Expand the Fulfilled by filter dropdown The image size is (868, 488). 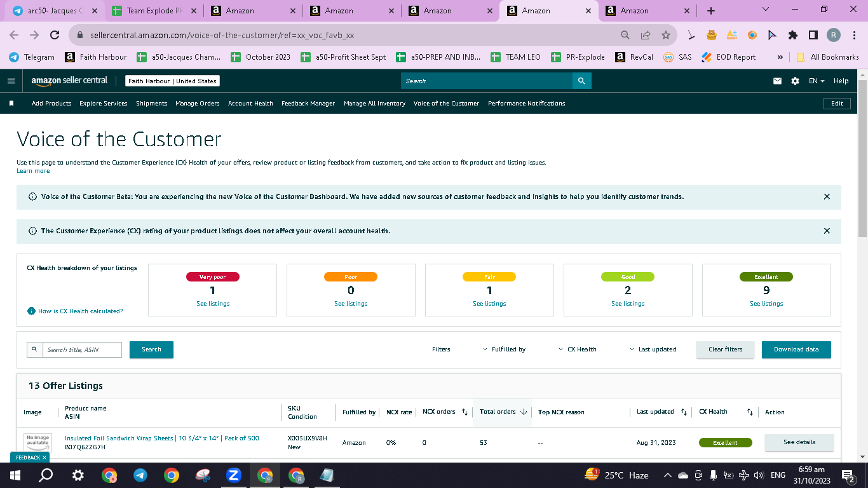tap(505, 349)
